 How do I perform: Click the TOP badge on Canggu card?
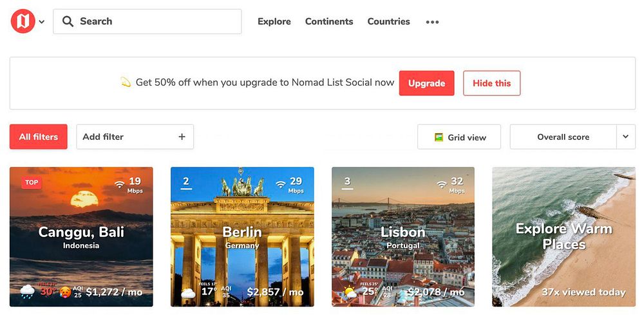point(32,183)
